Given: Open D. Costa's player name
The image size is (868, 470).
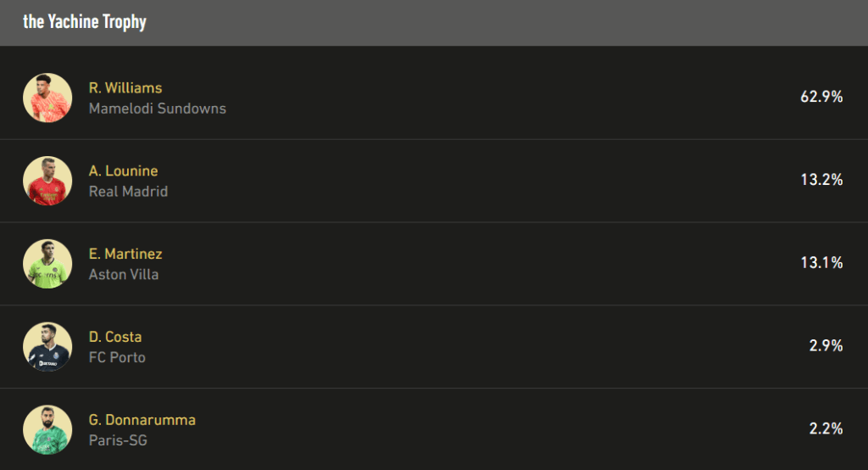Looking at the screenshot, I should 115,338.
